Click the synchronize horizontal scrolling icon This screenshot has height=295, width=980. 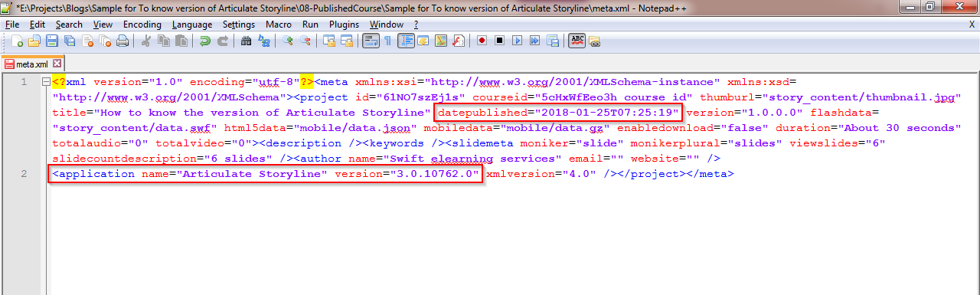tap(346, 40)
